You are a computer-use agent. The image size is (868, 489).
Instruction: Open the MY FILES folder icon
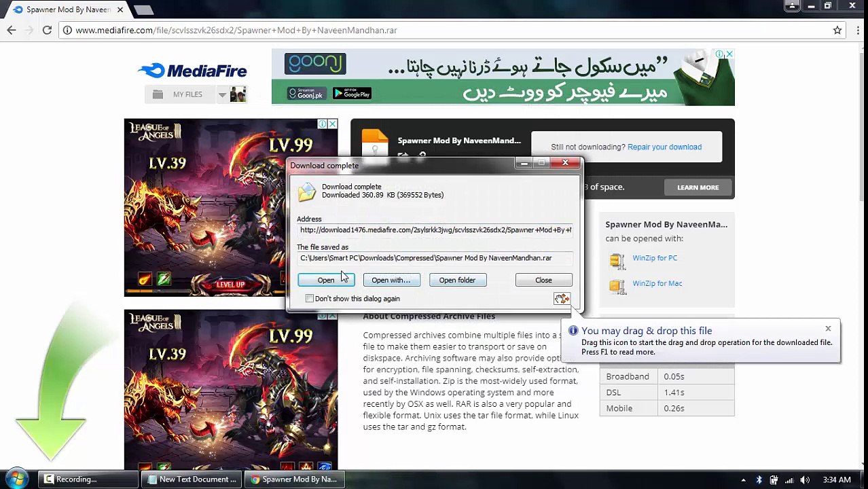[158, 94]
